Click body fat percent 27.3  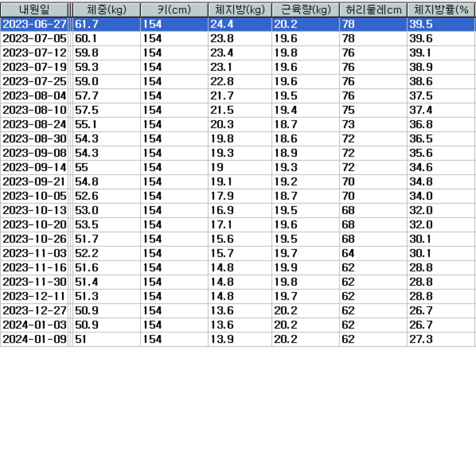(421, 339)
